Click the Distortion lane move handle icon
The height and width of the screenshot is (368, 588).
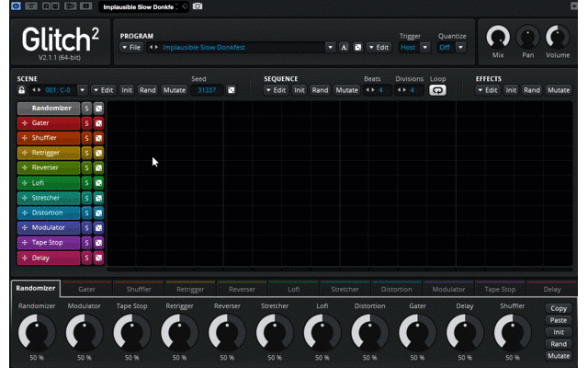click(25, 213)
